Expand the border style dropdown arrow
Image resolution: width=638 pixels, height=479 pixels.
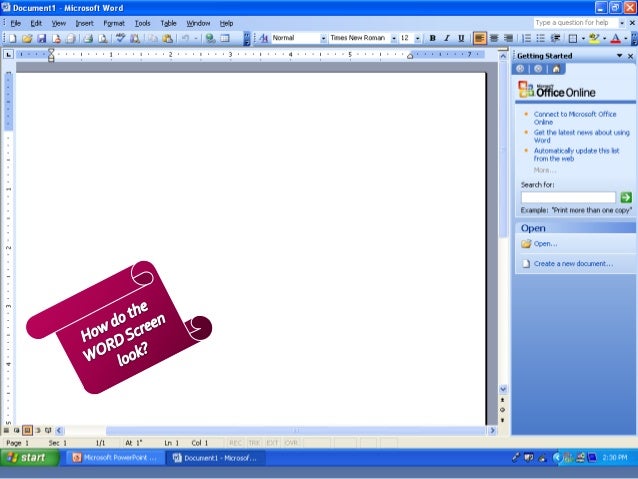click(583, 38)
